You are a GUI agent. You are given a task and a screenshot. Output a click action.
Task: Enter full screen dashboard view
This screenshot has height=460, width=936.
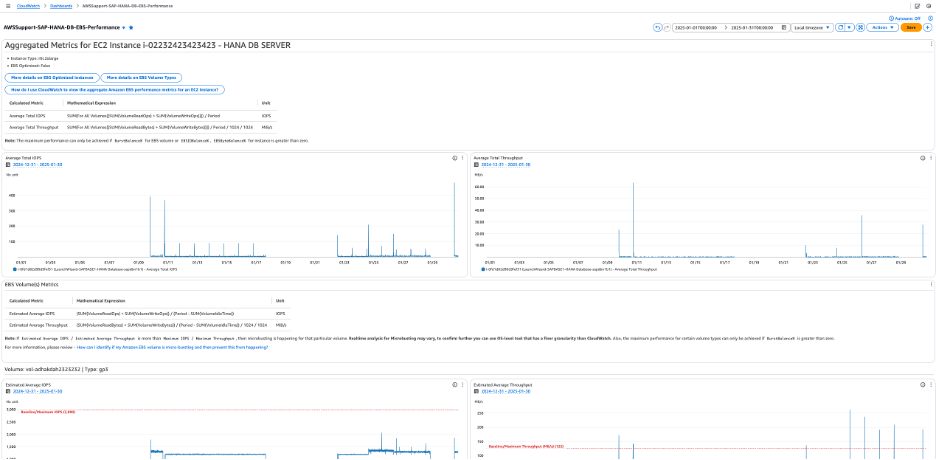click(860, 27)
